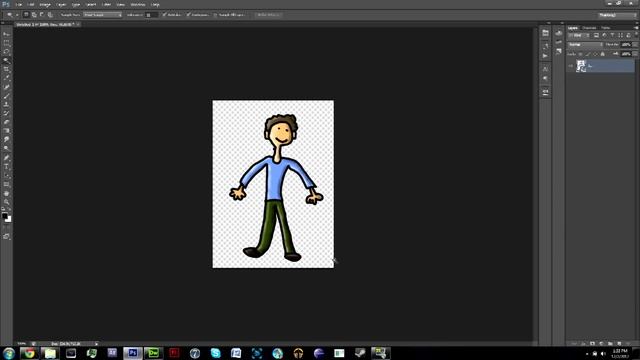The width and height of the screenshot is (640, 360).
Task: Select the Gradient tool
Action: (x=6, y=131)
